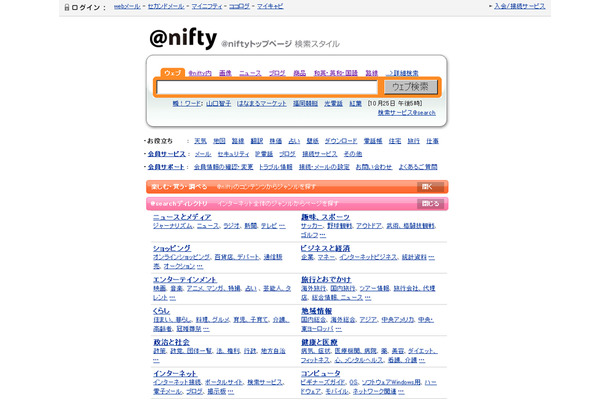
Task: Click the 山口智子 trending keyword
Action: [219, 104]
